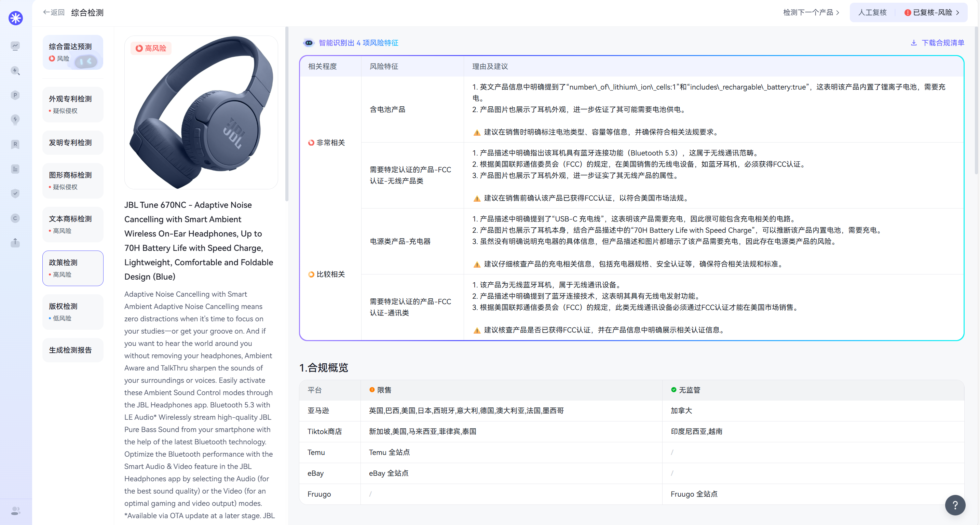Open the chart monitor sidebar icon
Viewport: 980px width, 525px height.
pos(15,46)
